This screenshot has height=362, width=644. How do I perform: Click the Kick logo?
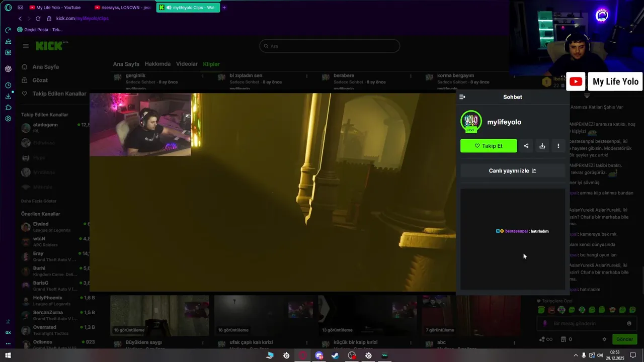tap(50, 46)
